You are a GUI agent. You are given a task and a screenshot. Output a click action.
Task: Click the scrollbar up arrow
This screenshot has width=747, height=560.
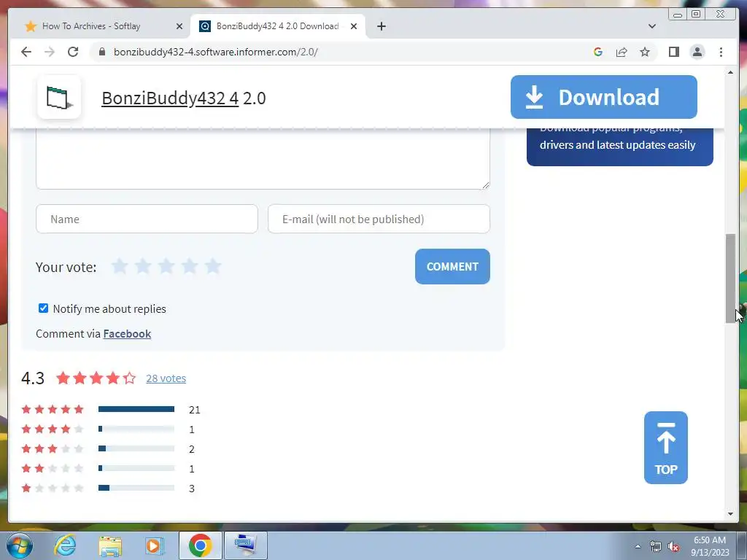click(x=730, y=72)
